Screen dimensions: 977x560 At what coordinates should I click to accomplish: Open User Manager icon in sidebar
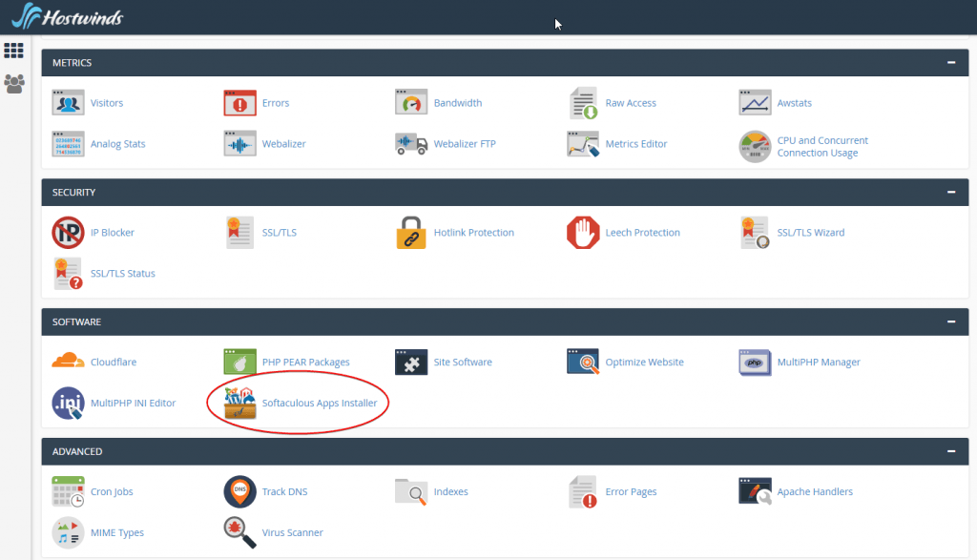pos(14,84)
